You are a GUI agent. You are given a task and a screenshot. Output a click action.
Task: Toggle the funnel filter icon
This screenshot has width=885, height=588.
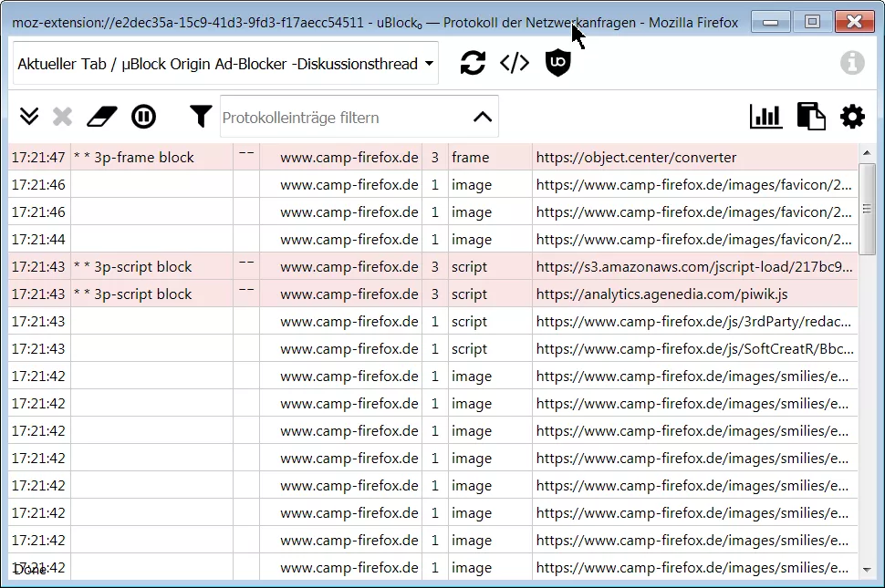pyautogui.click(x=201, y=117)
